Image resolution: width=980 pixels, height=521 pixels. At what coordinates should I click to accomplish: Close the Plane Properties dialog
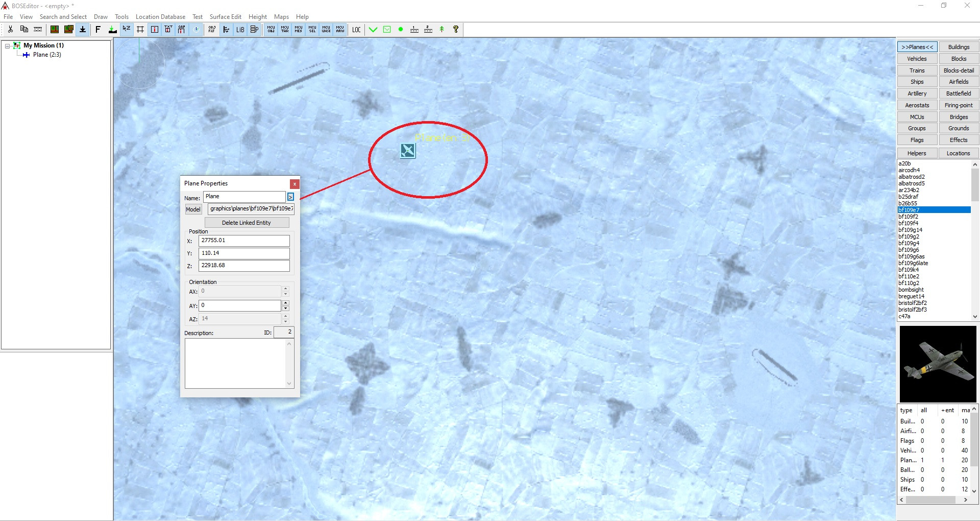295,184
